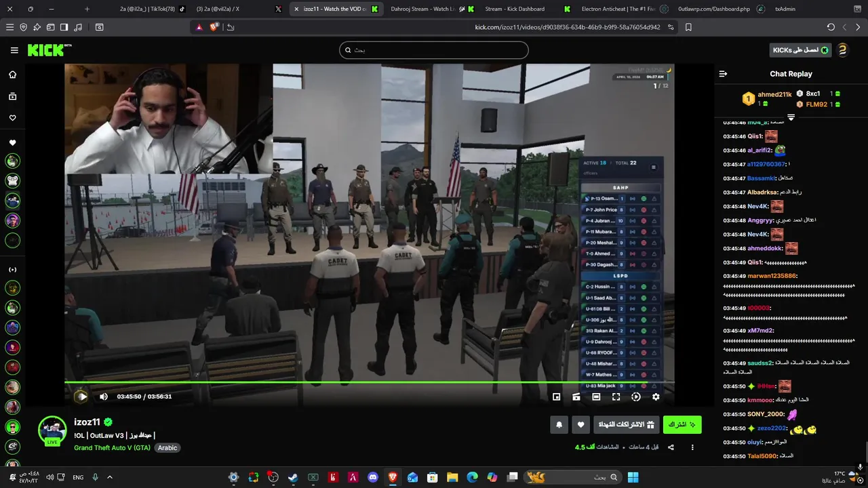Close the izoz11 VOD tab

(x=296, y=9)
